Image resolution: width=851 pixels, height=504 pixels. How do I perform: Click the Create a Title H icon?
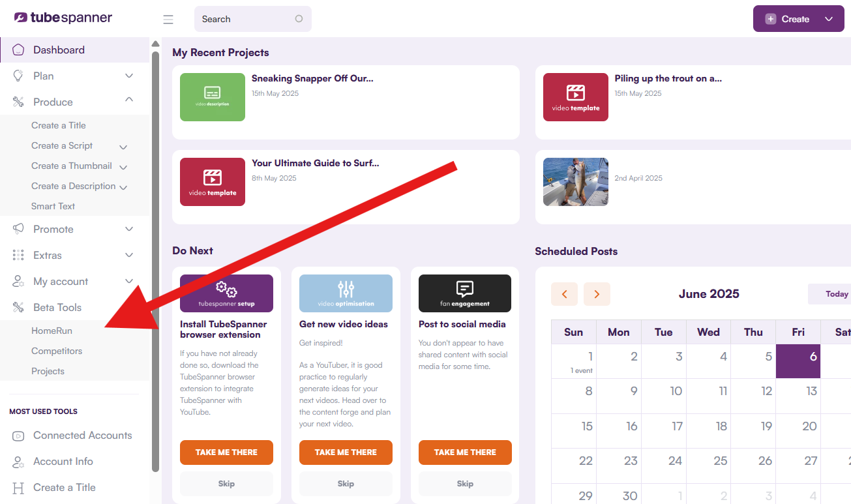(18, 488)
